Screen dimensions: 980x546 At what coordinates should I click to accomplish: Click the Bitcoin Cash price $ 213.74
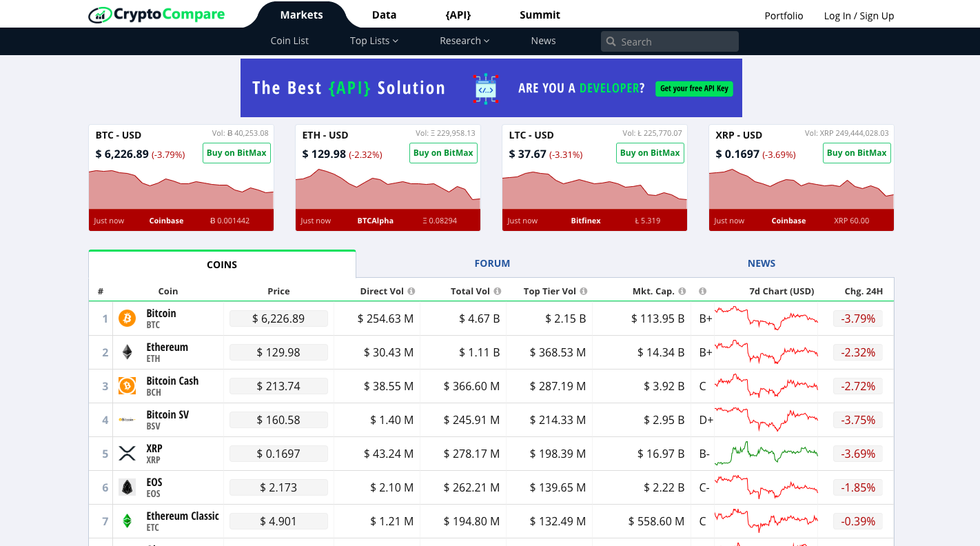point(278,386)
